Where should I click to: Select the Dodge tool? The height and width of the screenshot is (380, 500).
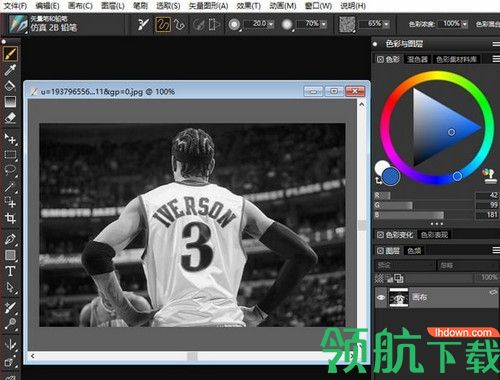click(x=10, y=323)
